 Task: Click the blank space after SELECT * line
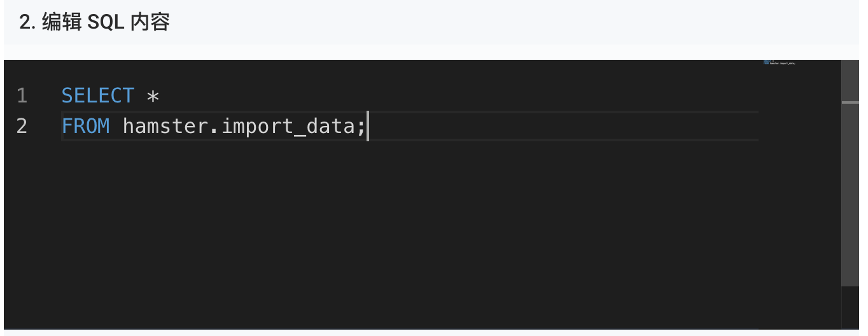click(458, 96)
